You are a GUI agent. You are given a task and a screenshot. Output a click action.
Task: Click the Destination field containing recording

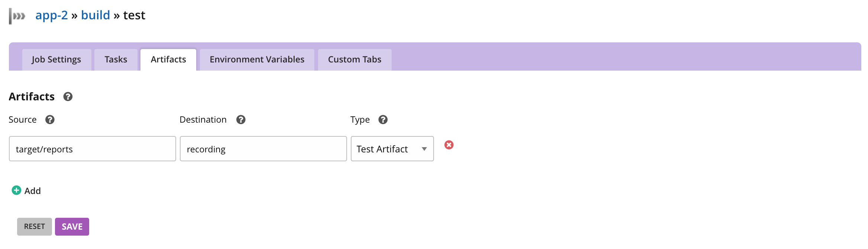[x=263, y=149]
